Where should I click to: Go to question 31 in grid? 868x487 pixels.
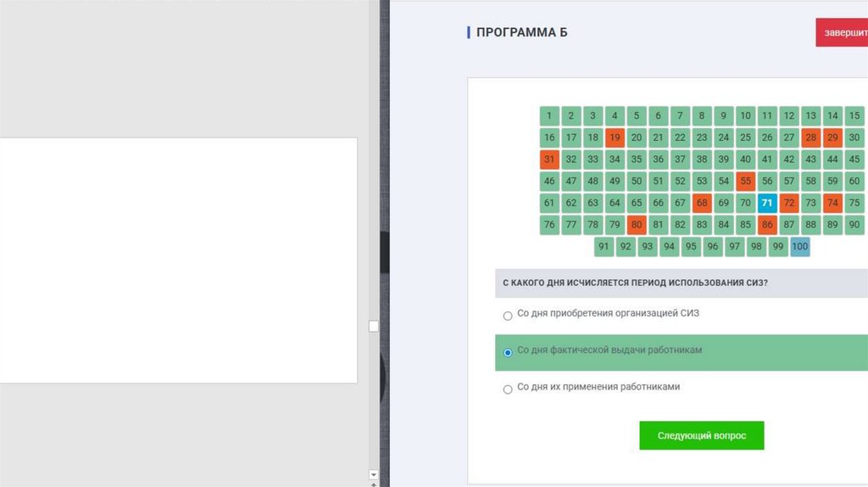pos(549,160)
